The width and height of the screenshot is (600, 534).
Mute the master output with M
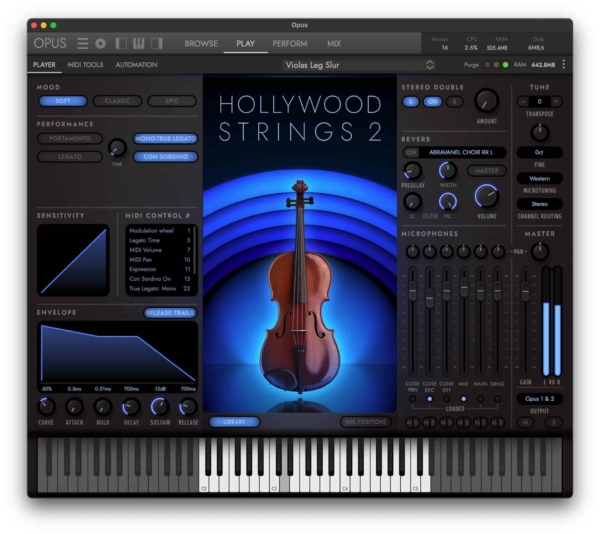(x=525, y=422)
